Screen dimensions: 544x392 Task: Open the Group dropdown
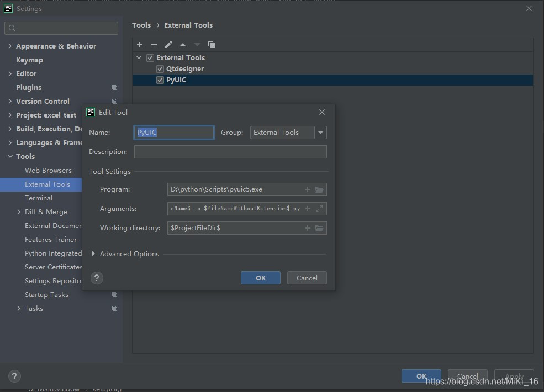pyautogui.click(x=320, y=133)
